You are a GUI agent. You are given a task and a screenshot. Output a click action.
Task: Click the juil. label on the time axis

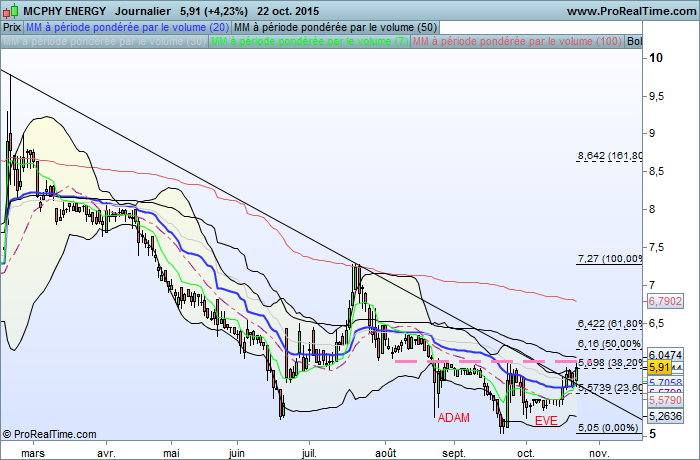pos(309,453)
